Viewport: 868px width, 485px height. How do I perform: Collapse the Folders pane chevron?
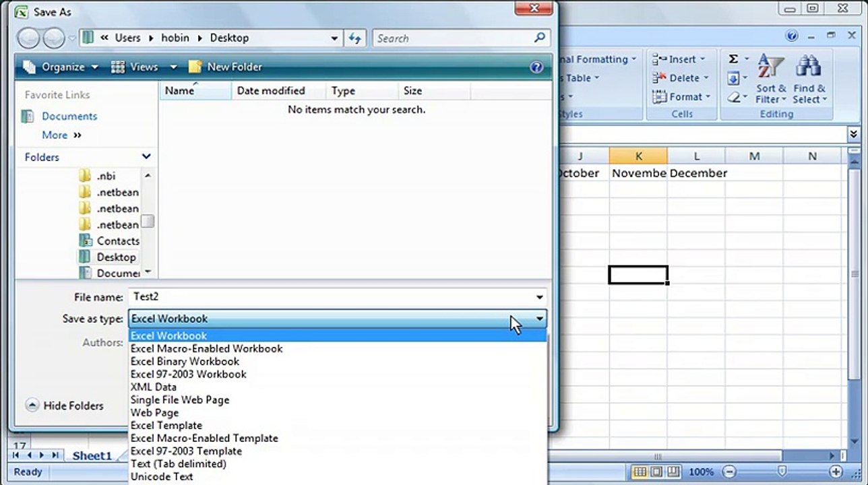tap(146, 156)
